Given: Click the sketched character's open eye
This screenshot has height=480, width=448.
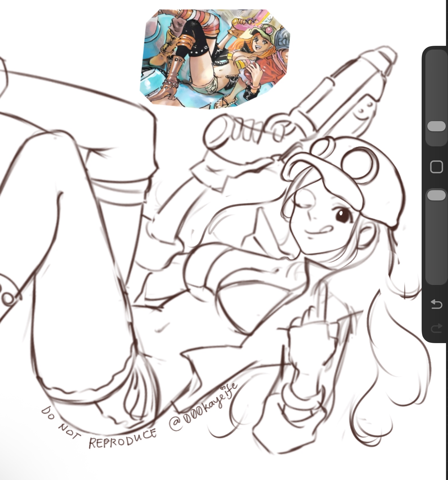Looking at the screenshot, I should coord(342,215).
